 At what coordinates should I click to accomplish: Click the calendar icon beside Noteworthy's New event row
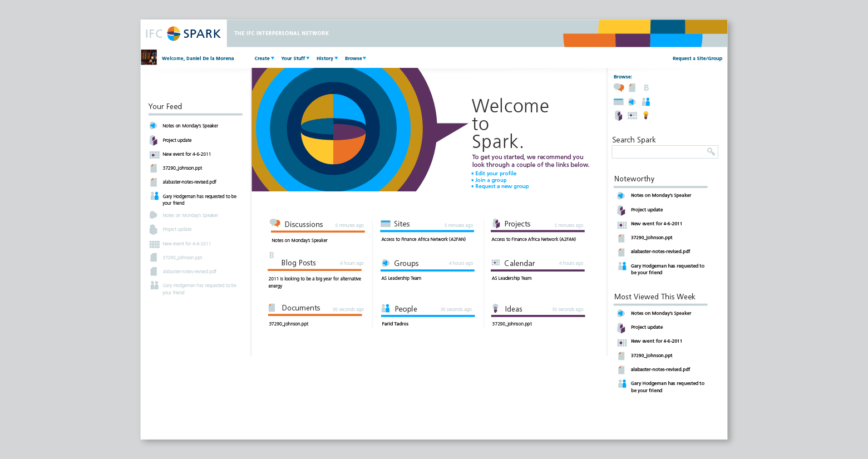(x=622, y=225)
